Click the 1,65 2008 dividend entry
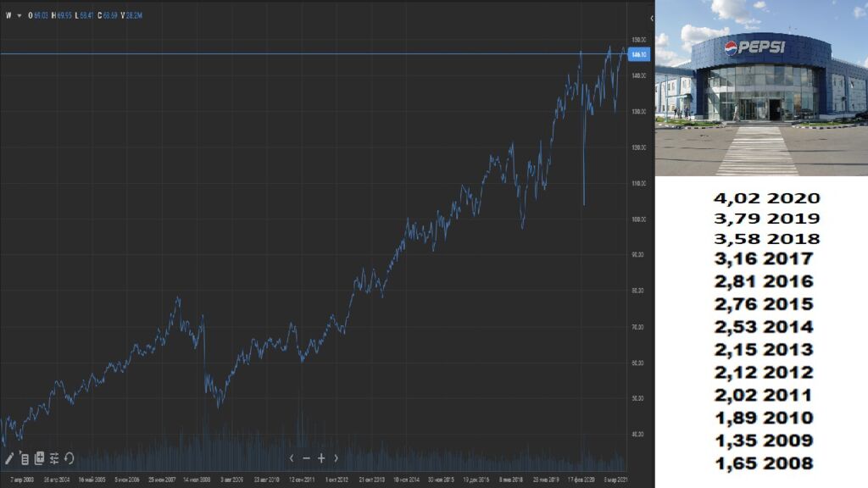The image size is (868, 488). click(763, 463)
